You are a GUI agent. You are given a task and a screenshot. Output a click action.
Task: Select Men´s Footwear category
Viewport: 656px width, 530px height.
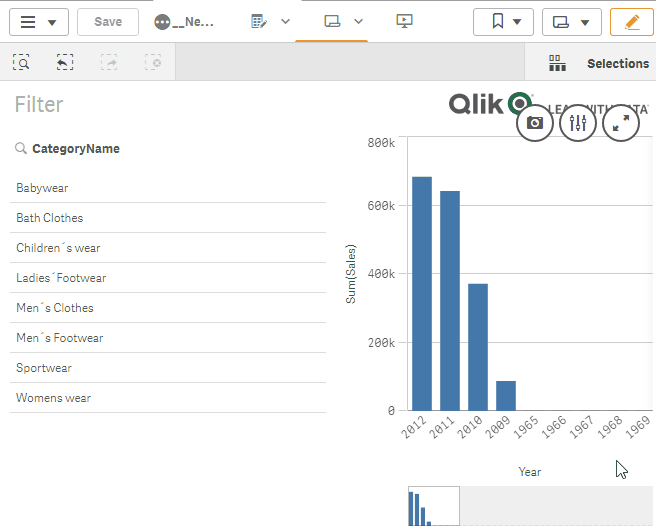coord(168,338)
